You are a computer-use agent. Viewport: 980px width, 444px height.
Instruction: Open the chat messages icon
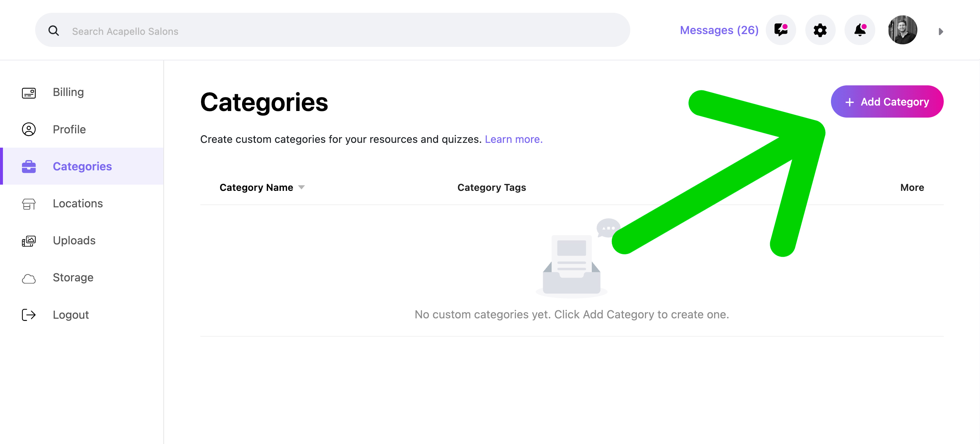781,30
